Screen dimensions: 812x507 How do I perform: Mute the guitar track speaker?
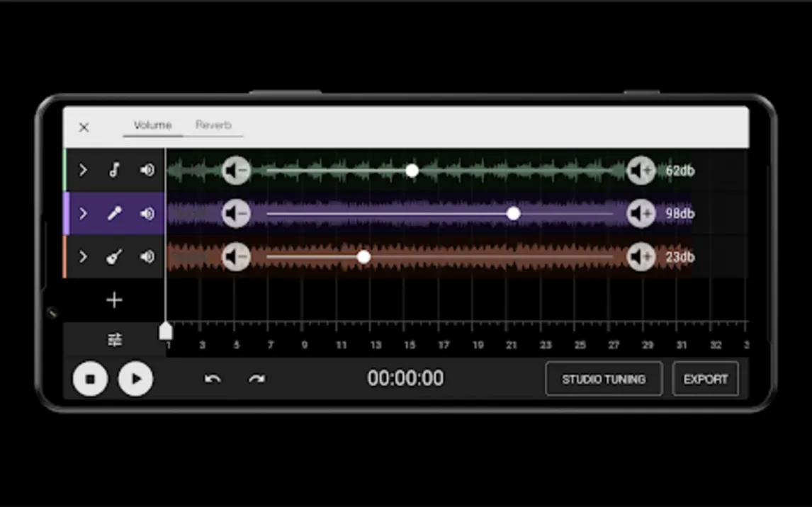click(x=147, y=257)
